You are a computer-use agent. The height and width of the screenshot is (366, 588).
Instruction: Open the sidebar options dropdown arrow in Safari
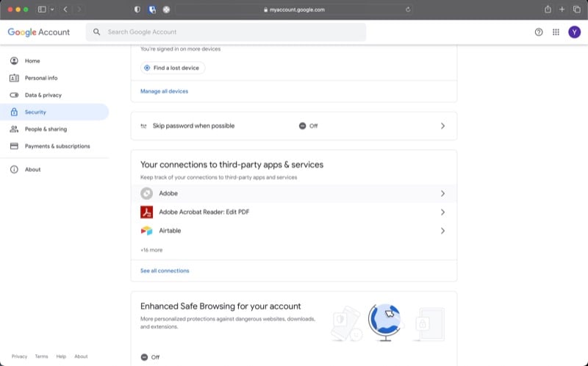click(52, 10)
